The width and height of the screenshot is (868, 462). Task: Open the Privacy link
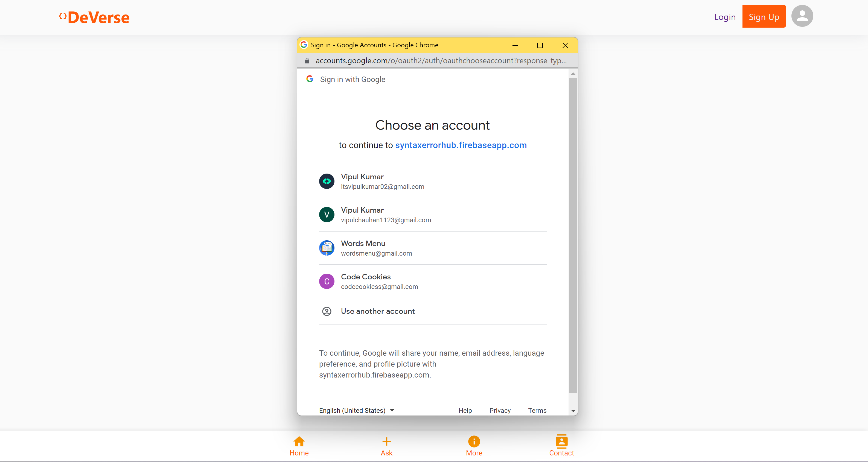pos(500,410)
